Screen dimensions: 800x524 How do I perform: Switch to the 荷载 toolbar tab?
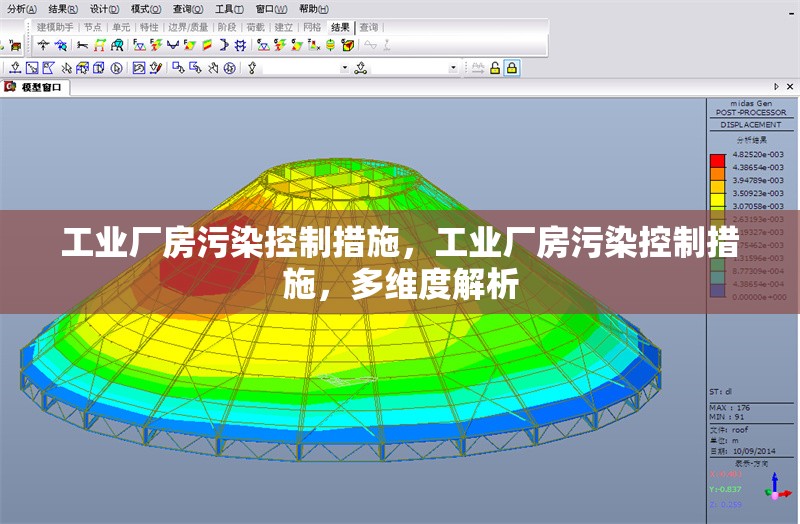[256, 27]
